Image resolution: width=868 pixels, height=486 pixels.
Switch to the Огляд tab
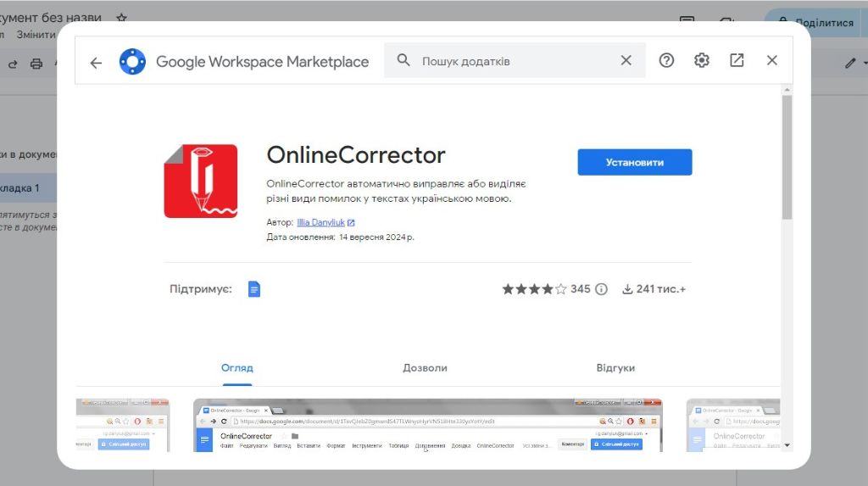pos(237,368)
